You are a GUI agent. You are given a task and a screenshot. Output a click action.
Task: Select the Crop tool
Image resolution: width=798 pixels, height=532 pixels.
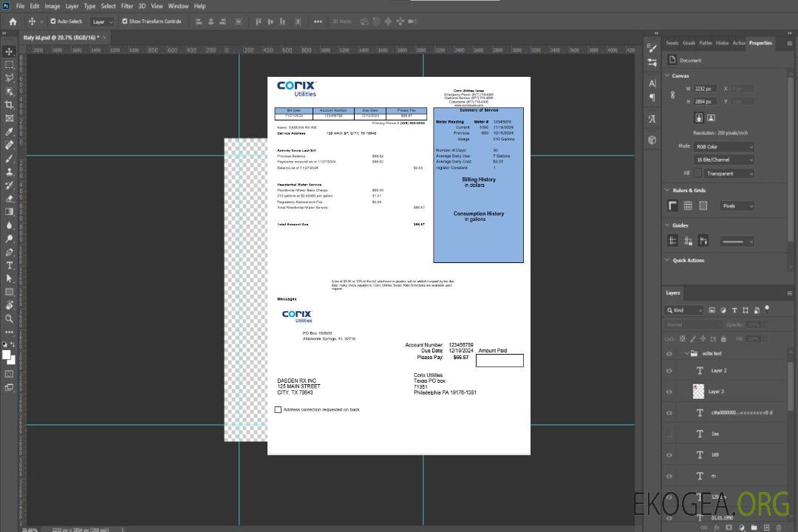click(x=9, y=105)
